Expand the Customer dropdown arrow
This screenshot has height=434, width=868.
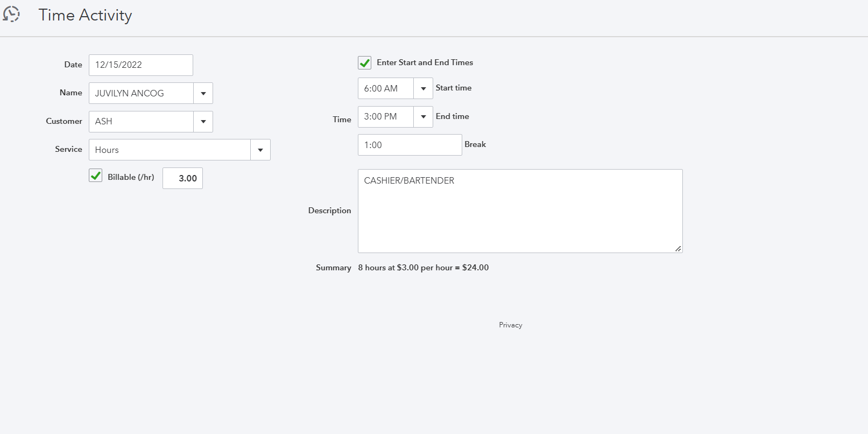point(203,122)
